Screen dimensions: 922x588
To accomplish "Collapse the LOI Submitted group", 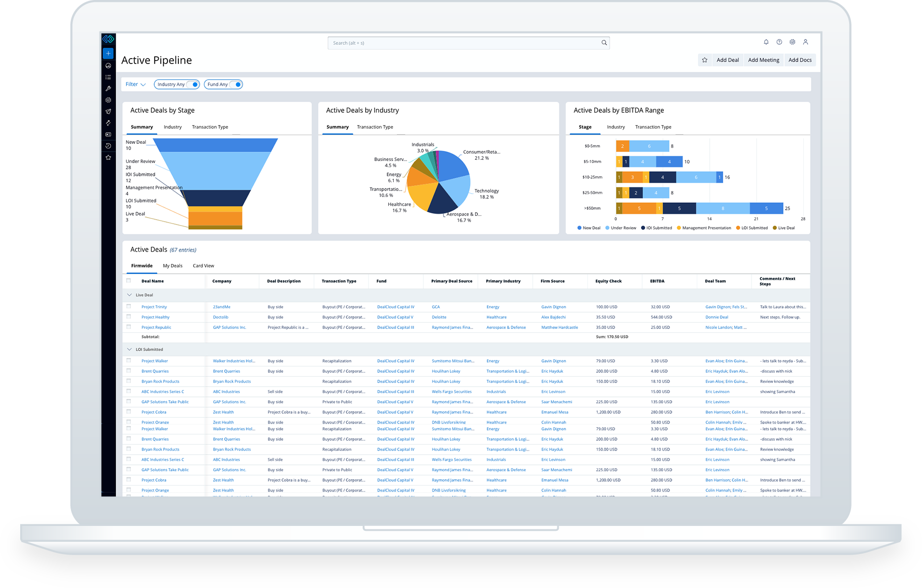I will pyautogui.click(x=131, y=349).
